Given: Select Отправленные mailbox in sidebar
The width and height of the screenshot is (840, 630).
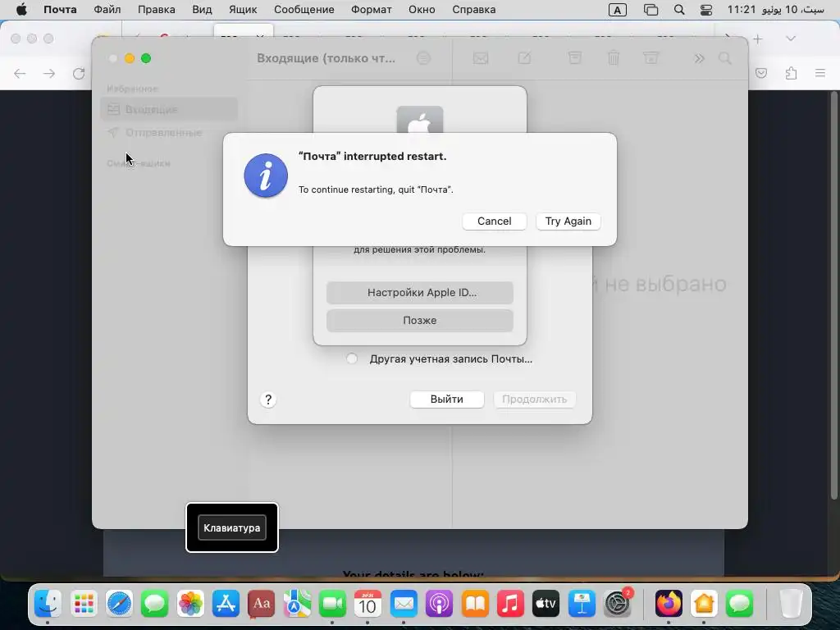Looking at the screenshot, I should point(169,132).
